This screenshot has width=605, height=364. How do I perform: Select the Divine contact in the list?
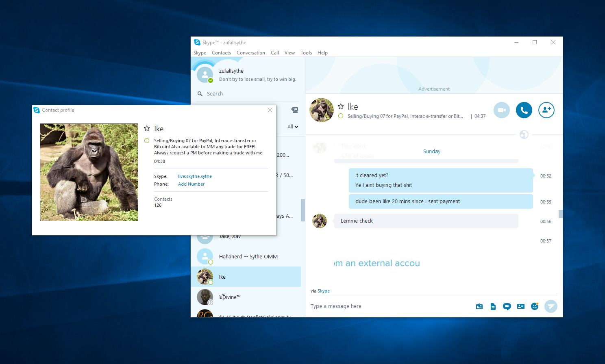(x=246, y=297)
